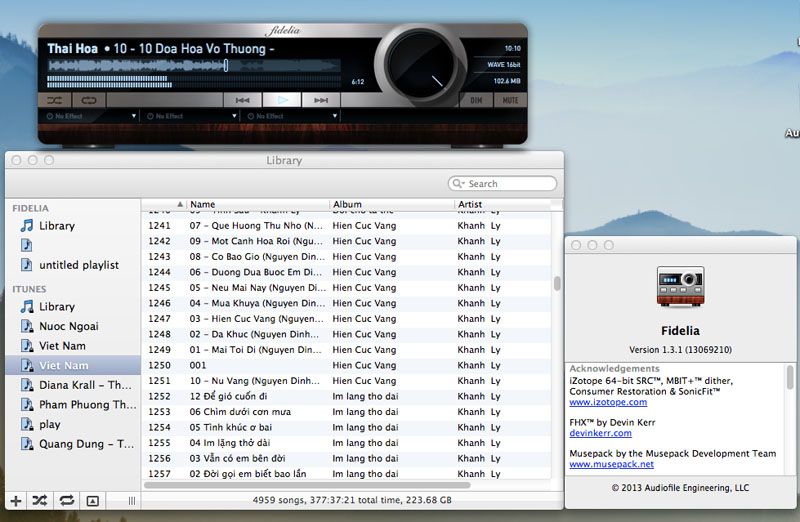Select track 05 - Neu Mai Nay

(346, 288)
